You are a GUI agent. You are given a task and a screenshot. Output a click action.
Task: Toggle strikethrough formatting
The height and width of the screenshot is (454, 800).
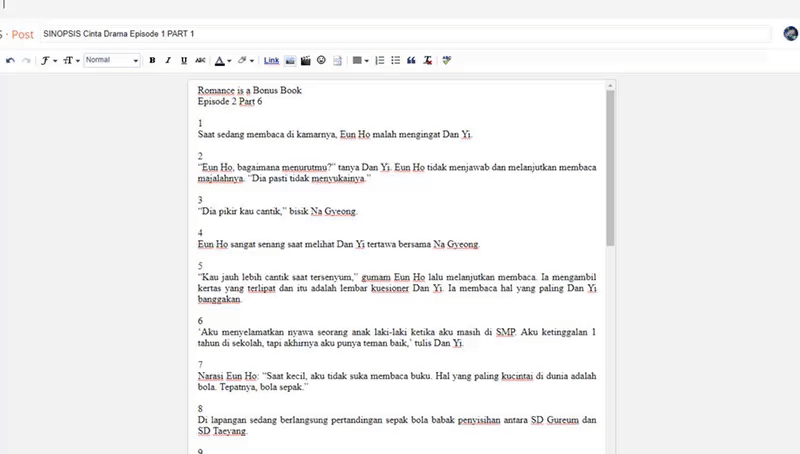(200, 60)
